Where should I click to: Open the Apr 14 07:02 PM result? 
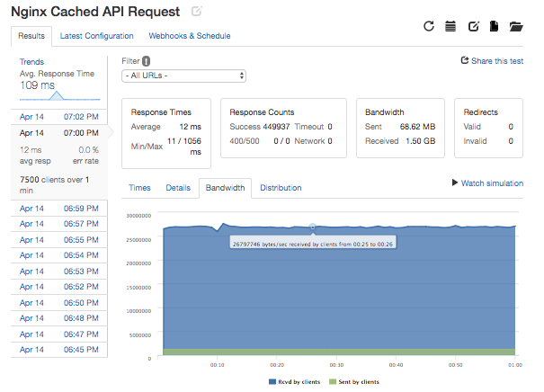[59, 117]
